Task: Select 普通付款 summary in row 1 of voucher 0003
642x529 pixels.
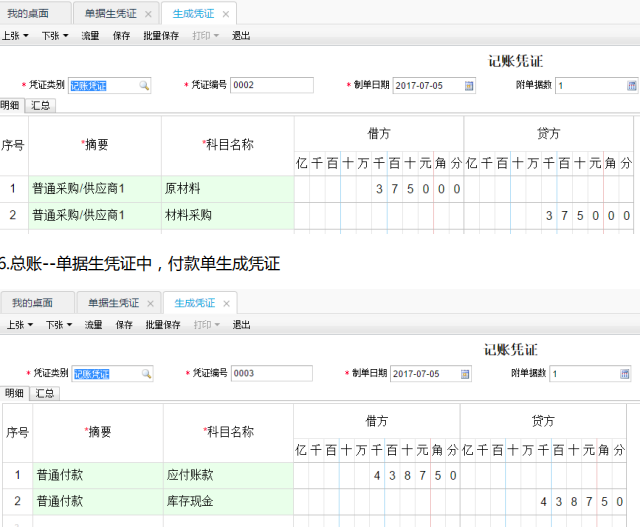Action: click(x=98, y=475)
